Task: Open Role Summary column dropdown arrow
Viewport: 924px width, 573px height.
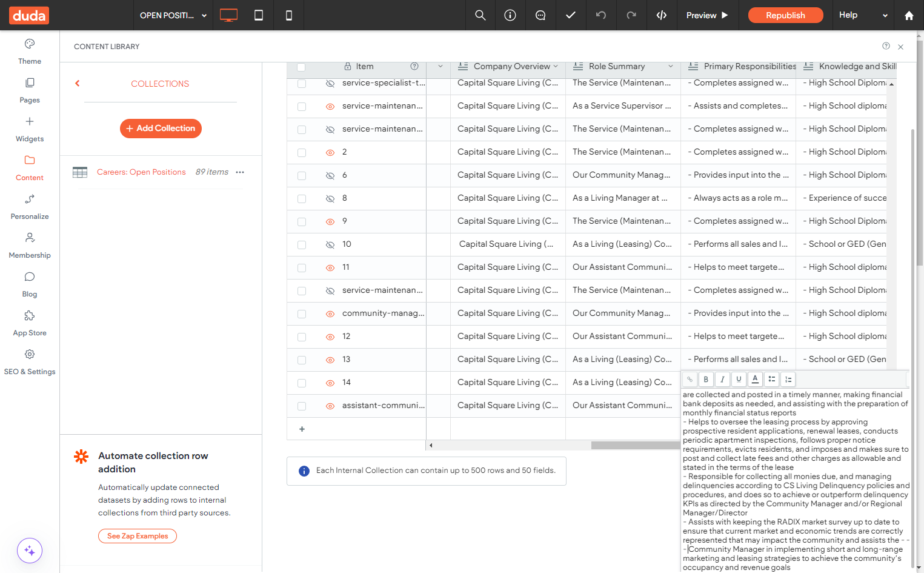Action: (x=671, y=67)
